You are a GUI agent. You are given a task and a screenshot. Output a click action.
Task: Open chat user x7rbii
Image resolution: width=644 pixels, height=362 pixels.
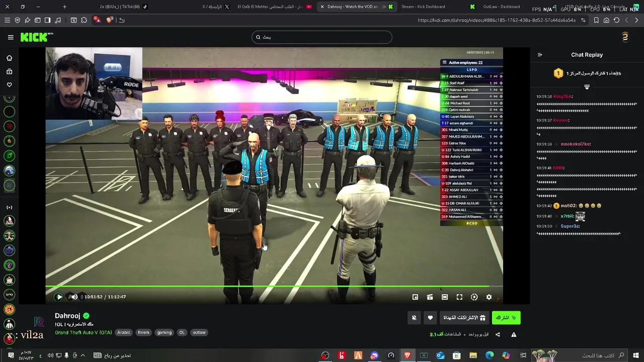(x=567, y=216)
